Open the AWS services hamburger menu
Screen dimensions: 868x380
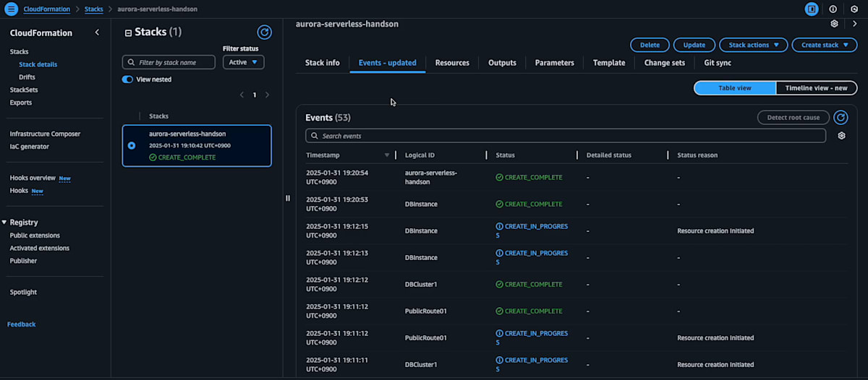pyautogui.click(x=11, y=9)
